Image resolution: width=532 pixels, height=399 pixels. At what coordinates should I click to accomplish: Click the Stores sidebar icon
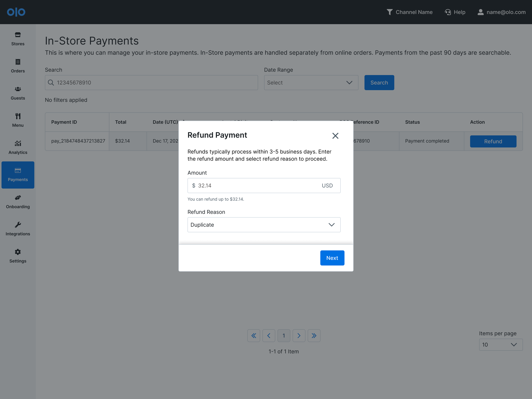[18, 35]
